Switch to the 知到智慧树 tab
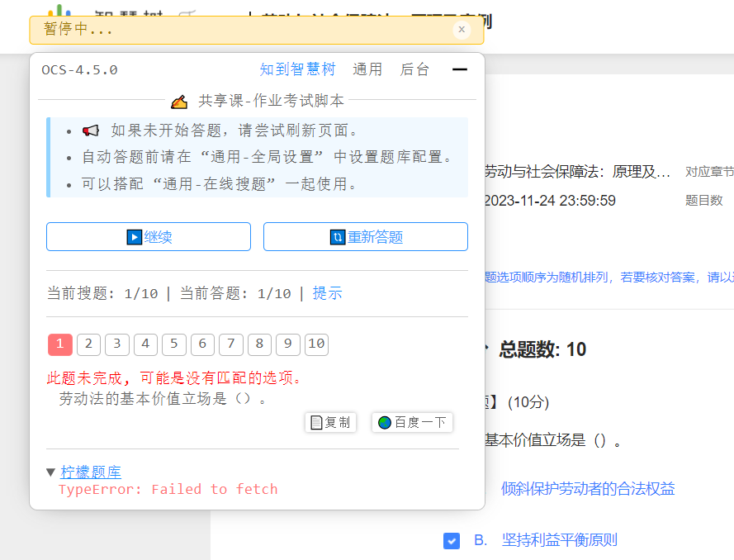The image size is (734, 560). click(x=297, y=69)
